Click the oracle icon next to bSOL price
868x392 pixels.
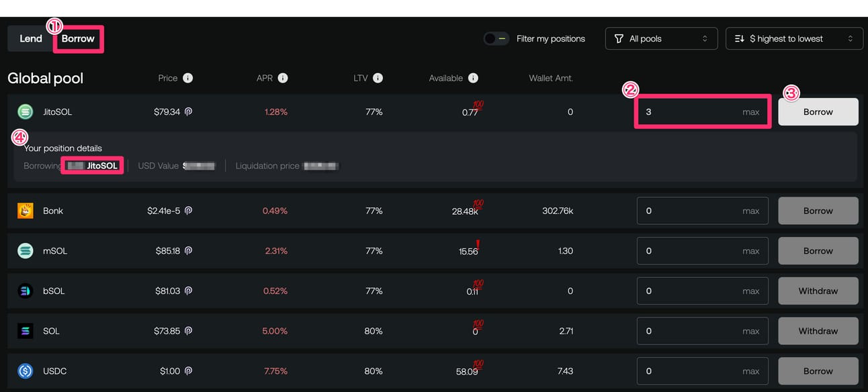[189, 291]
